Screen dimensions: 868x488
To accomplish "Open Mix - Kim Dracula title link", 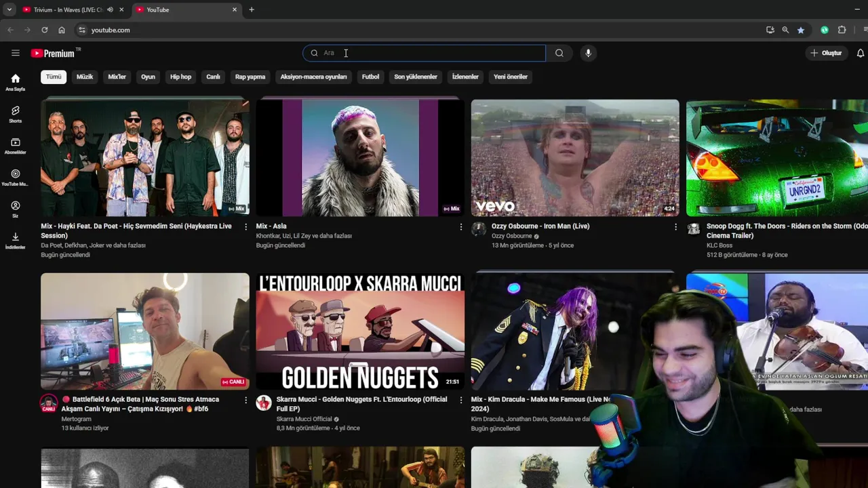I will (x=541, y=404).
